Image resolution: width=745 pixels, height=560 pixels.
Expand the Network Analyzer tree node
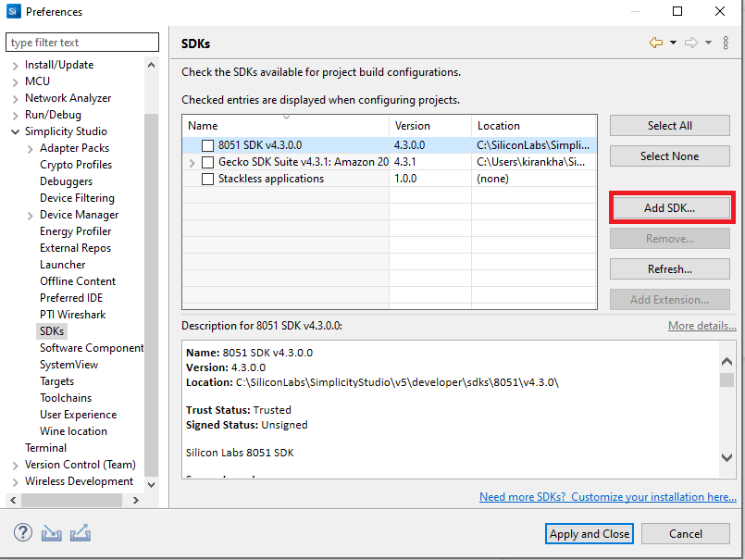click(15, 99)
